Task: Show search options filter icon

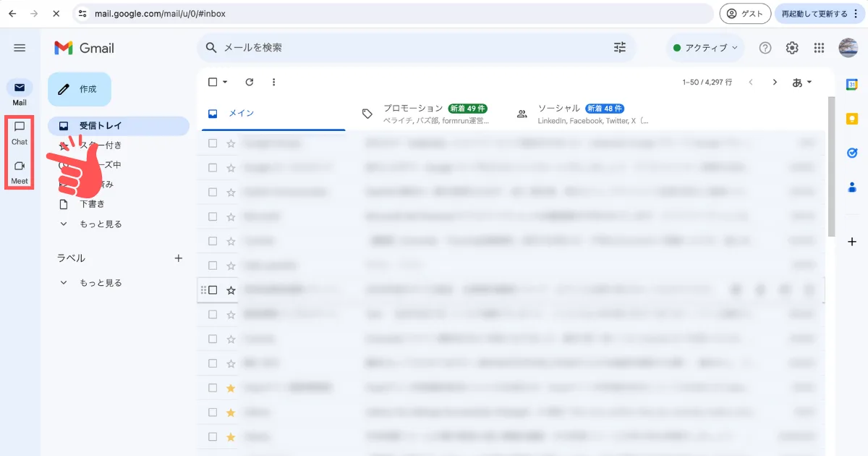Action: click(x=620, y=48)
